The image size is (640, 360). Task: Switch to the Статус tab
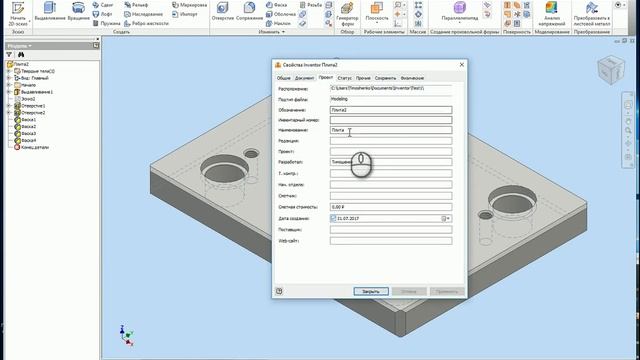[x=344, y=78]
